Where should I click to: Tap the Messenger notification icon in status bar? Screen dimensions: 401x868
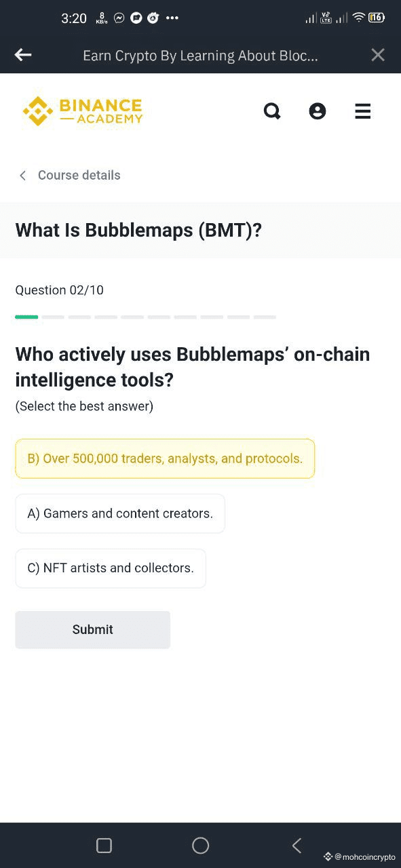tap(119, 18)
